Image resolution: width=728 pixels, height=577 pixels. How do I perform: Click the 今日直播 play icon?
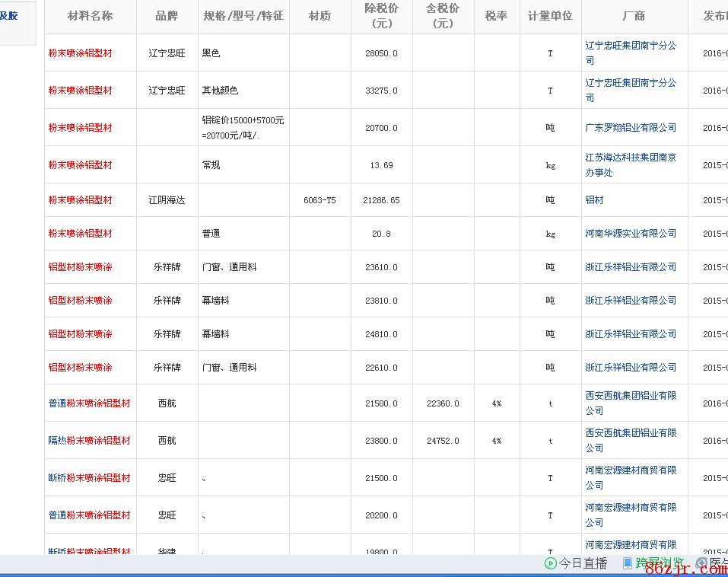point(550,563)
